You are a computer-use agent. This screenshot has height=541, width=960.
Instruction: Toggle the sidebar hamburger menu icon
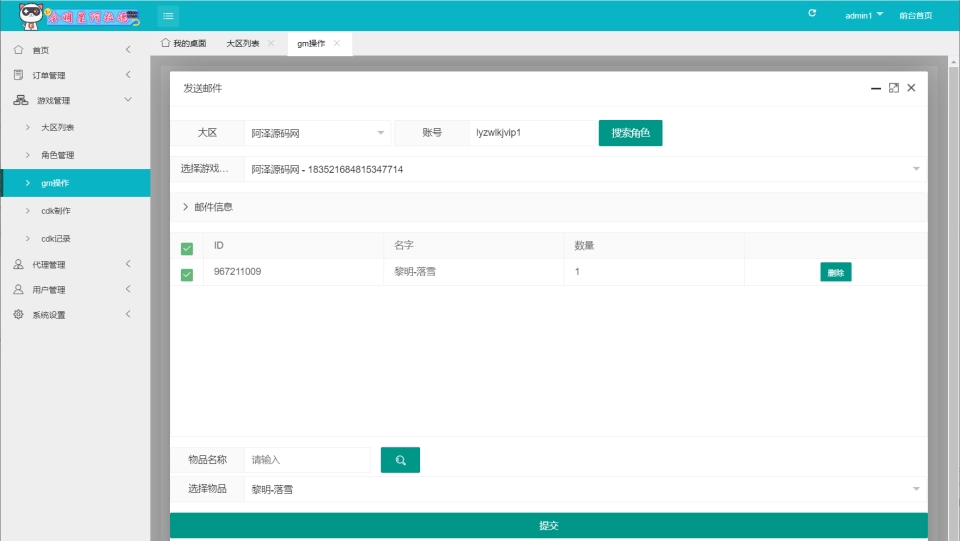(168, 16)
